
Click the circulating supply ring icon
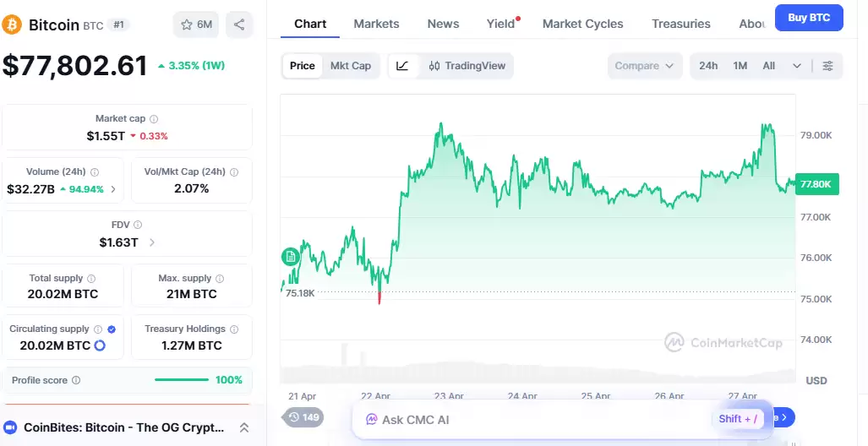(100, 345)
